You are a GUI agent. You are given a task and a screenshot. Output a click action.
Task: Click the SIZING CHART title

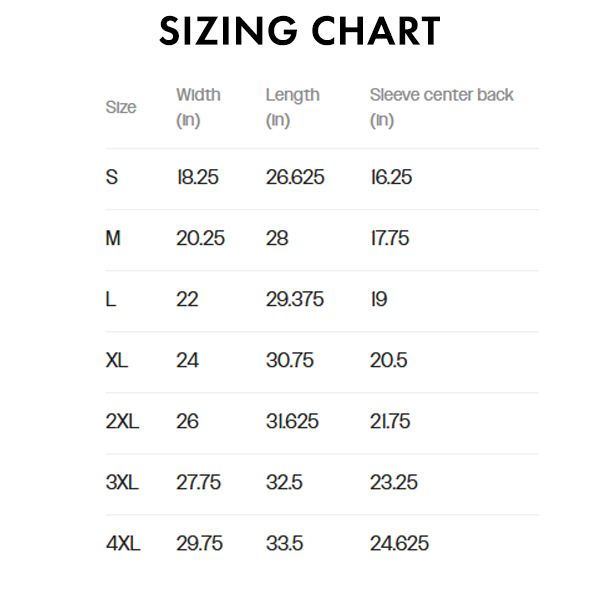[x=300, y=33]
